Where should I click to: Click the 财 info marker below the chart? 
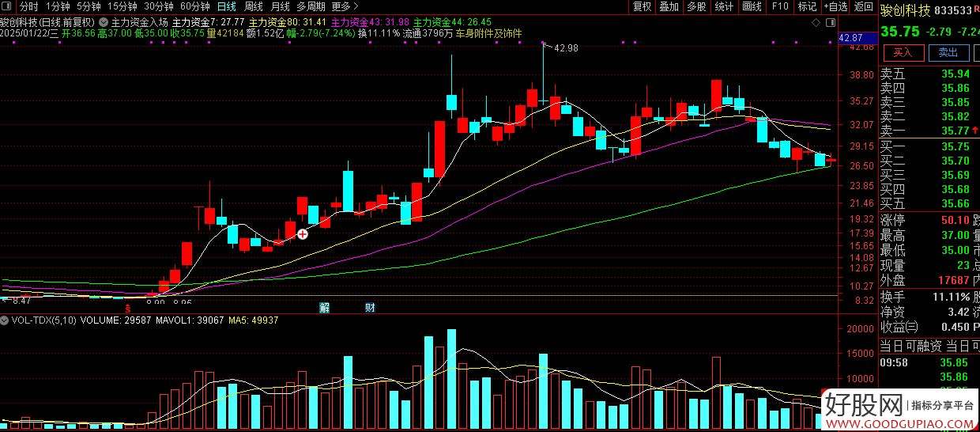[x=369, y=307]
